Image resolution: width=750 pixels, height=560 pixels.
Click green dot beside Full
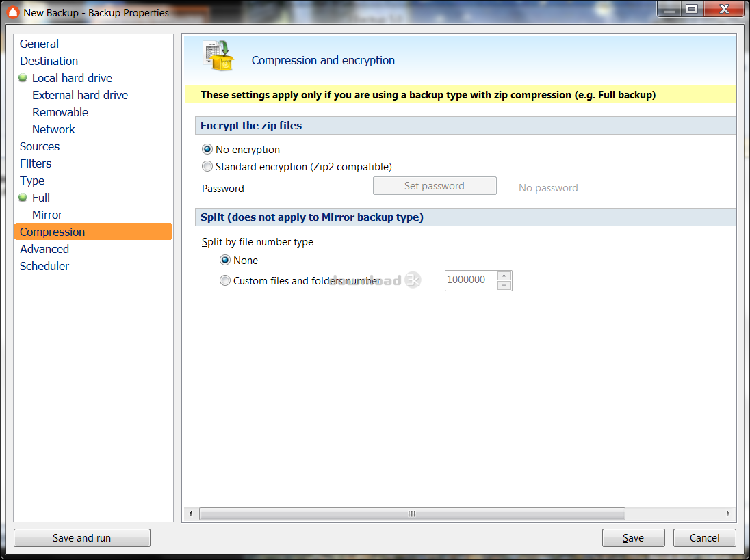[23, 197]
